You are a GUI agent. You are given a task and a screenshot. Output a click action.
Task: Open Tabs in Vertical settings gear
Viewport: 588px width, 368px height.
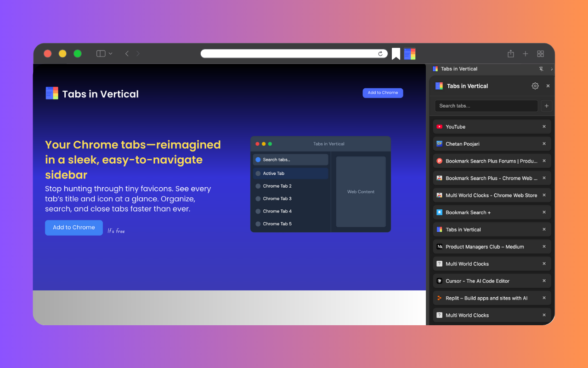point(535,86)
